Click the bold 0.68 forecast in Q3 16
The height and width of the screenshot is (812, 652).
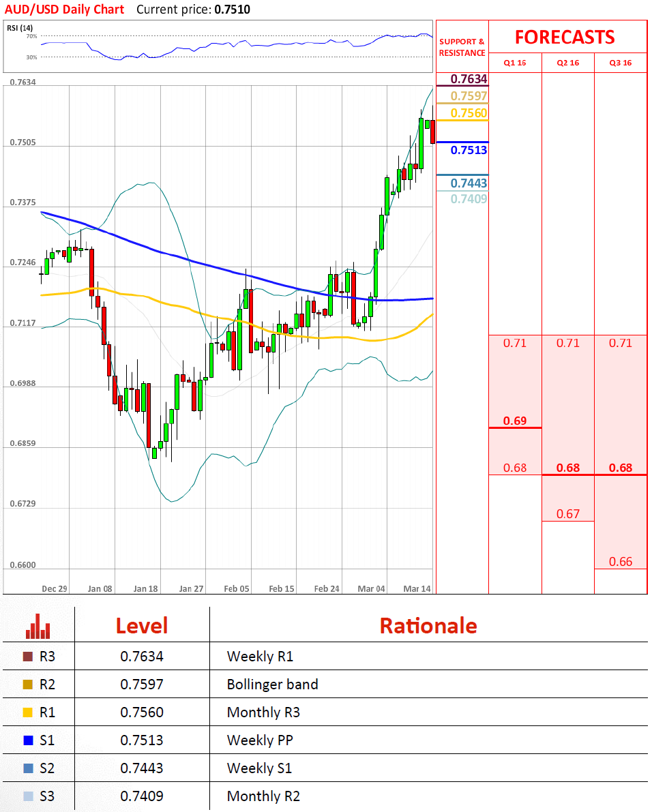point(621,468)
